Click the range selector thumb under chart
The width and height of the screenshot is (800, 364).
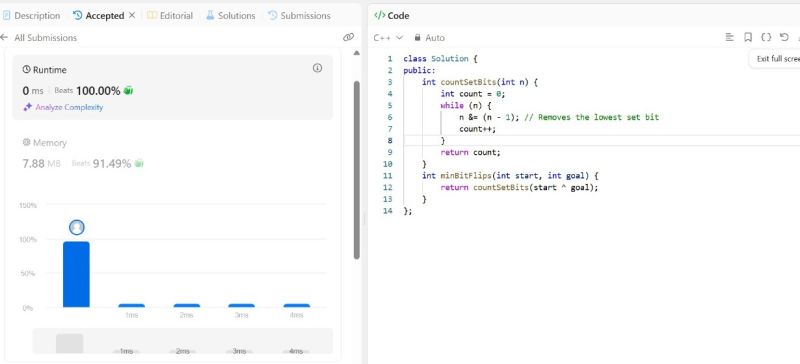coord(69,344)
